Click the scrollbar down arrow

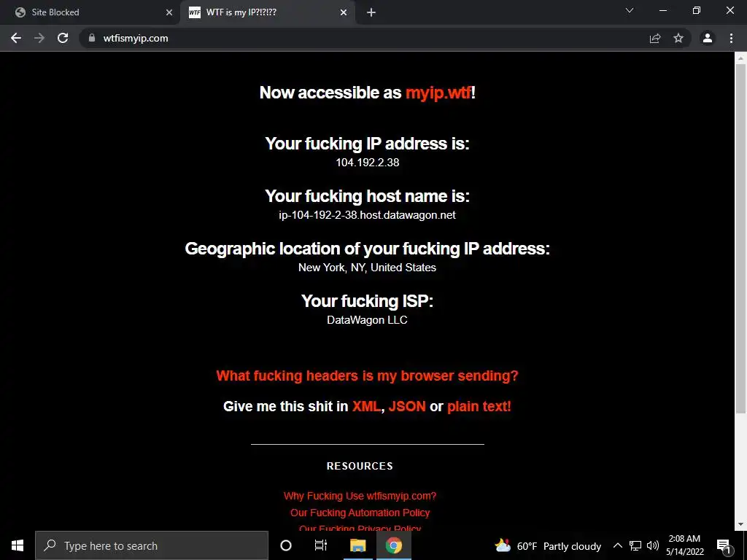[x=740, y=525]
